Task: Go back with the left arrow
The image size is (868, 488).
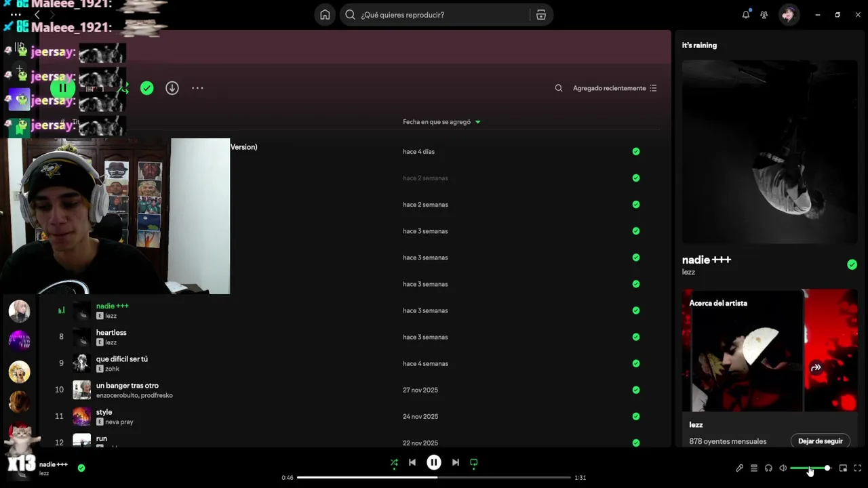Action: click(37, 14)
